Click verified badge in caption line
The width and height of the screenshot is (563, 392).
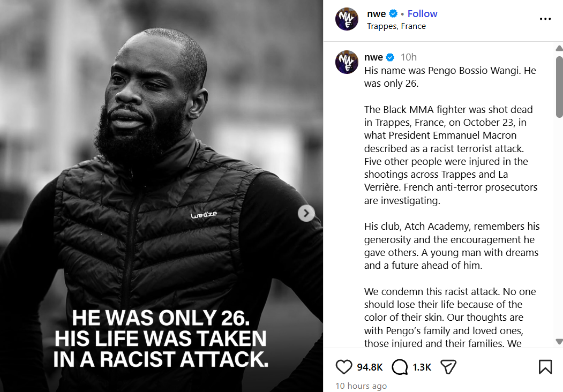[x=391, y=57]
